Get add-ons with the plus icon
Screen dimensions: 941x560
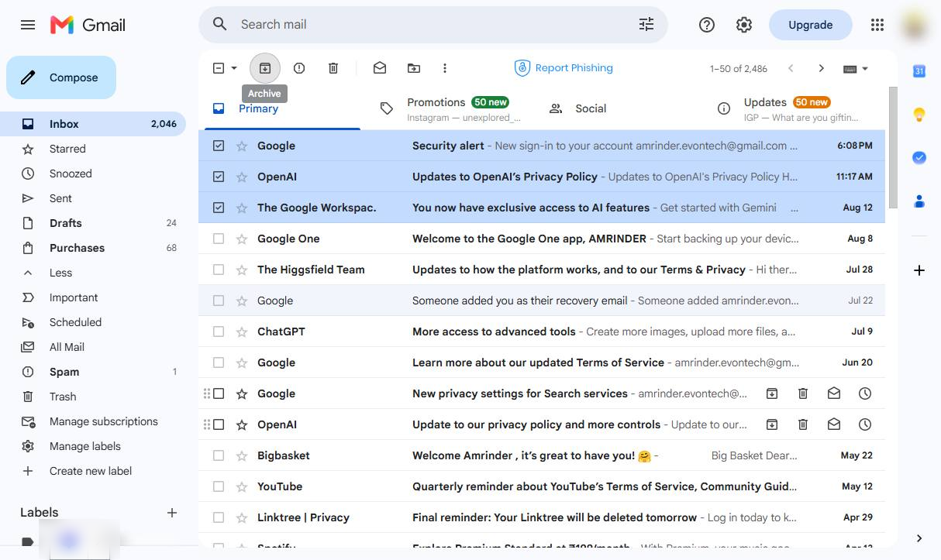[919, 270]
